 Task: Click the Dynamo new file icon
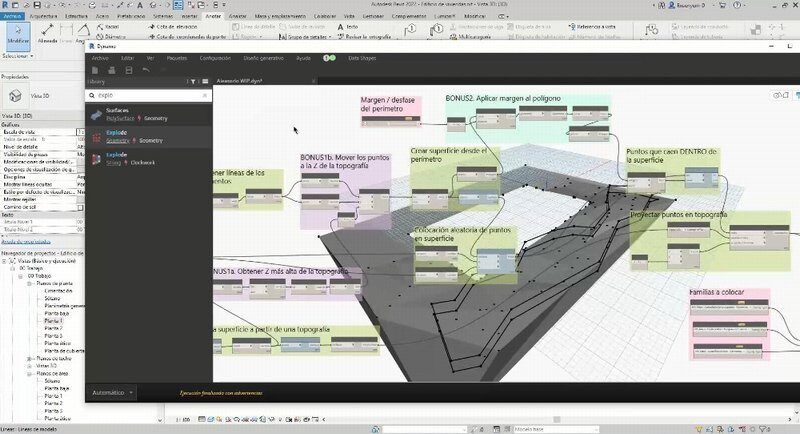coord(95,70)
